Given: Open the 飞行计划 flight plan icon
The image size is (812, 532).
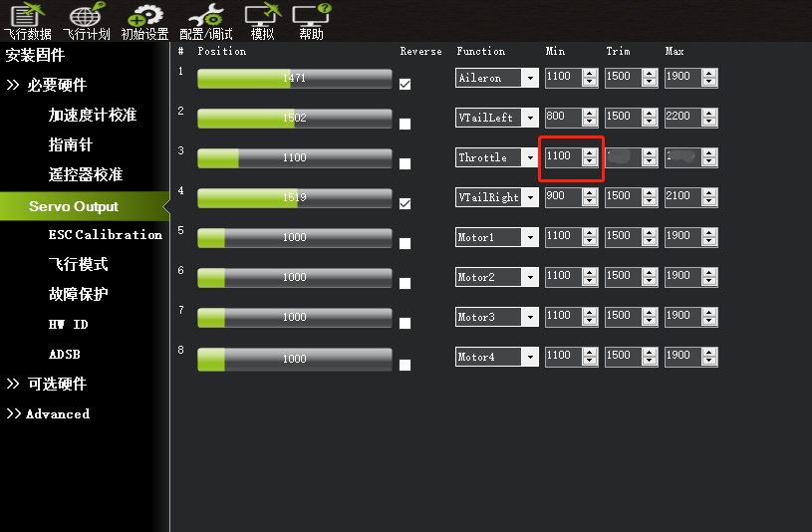Looking at the screenshot, I should 86,21.
